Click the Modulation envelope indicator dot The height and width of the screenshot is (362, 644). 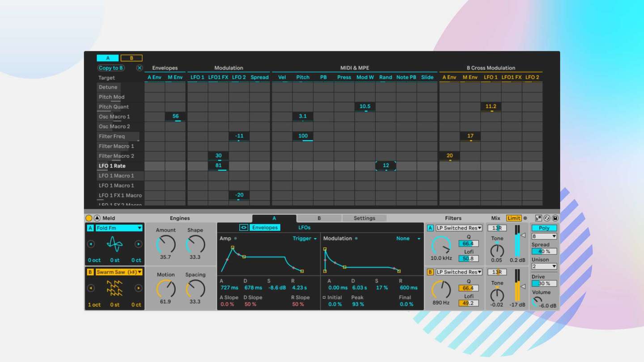click(x=356, y=239)
